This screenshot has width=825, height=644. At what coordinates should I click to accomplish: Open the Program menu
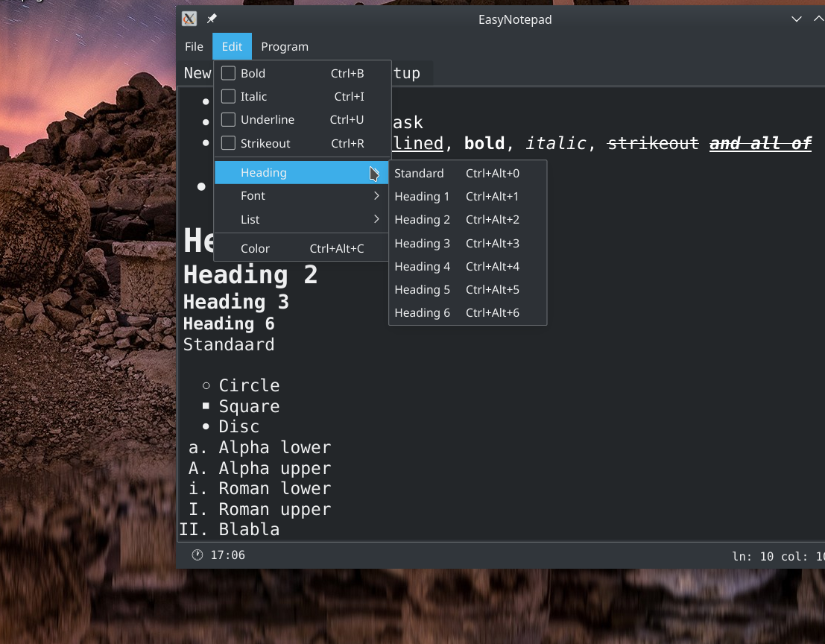[285, 46]
